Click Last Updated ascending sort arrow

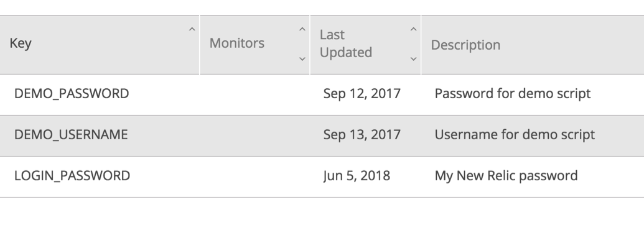[414, 30]
